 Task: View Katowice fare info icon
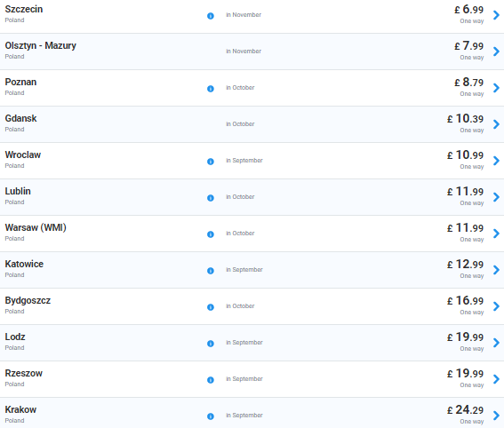tap(211, 271)
